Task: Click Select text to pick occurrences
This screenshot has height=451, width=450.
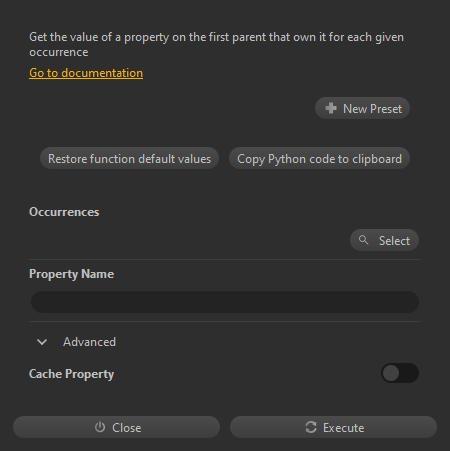Action: point(394,241)
